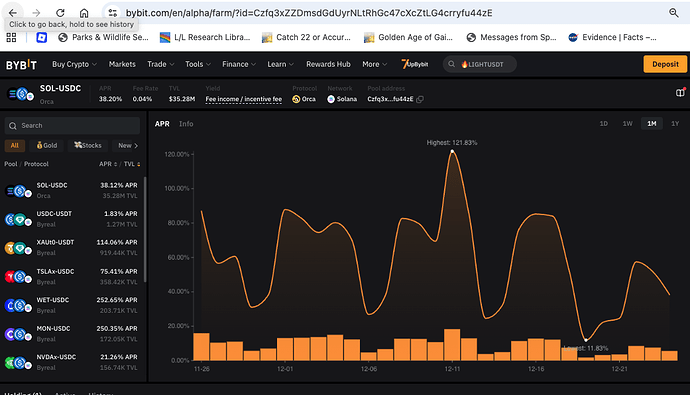This screenshot has width=690, height=395.
Task: Open L/L Research Library bookmark
Action: (205, 37)
